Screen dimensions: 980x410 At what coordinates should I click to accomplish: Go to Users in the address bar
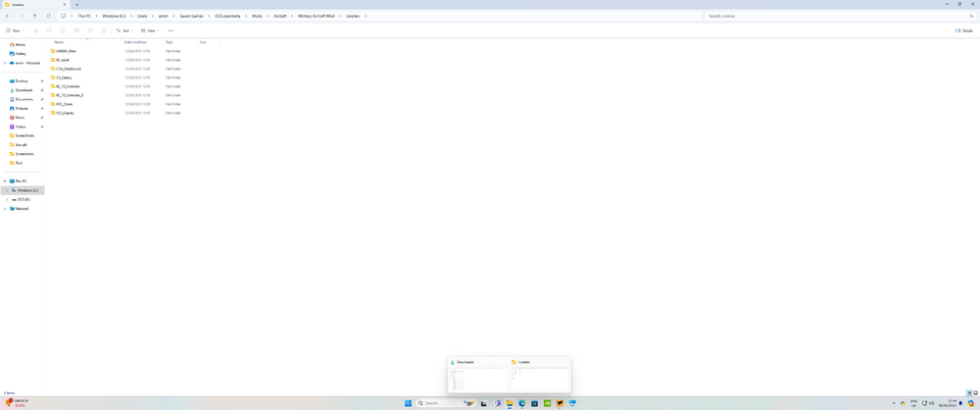(142, 16)
